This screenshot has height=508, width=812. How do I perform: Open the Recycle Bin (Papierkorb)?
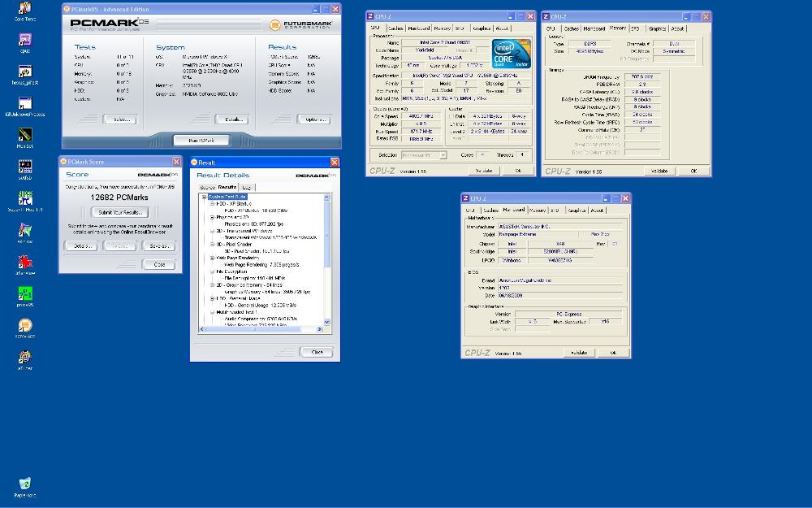[x=25, y=484]
